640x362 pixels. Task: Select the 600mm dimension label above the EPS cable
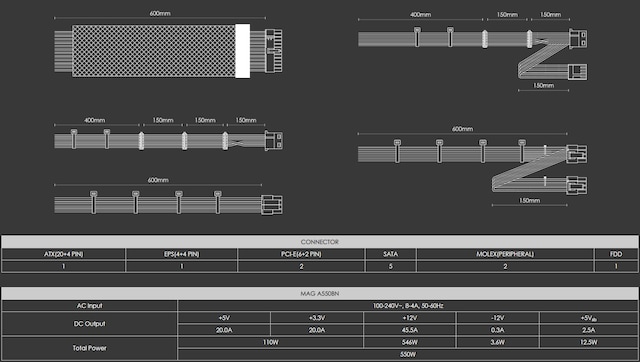[158, 180]
